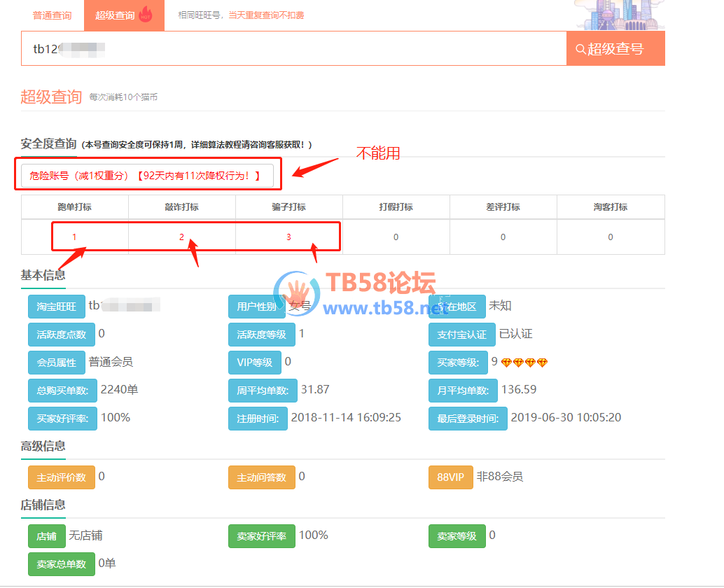The height and width of the screenshot is (588, 724).
Task: Click the 主动评价数 orange label
Action: (x=61, y=477)
